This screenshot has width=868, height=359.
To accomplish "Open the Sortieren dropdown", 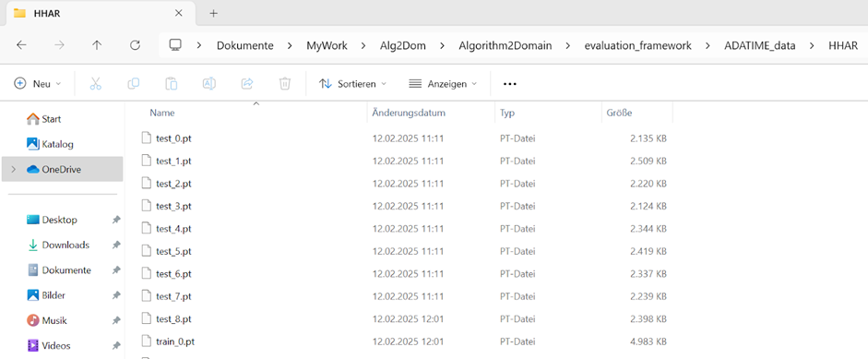I will (352, 84).
